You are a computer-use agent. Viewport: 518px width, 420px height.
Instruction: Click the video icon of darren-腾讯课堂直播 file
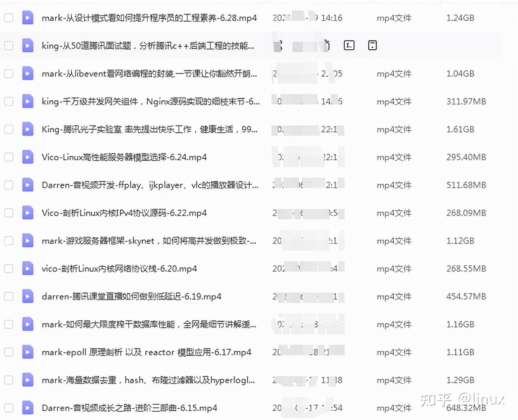[x=28, y=297]
